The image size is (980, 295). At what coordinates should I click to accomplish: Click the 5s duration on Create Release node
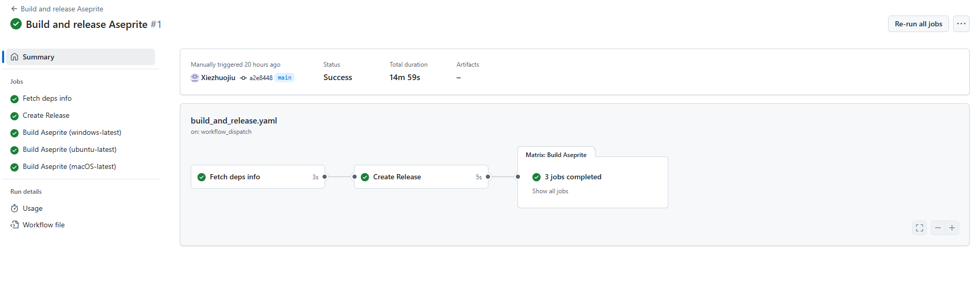click(479, 177)
